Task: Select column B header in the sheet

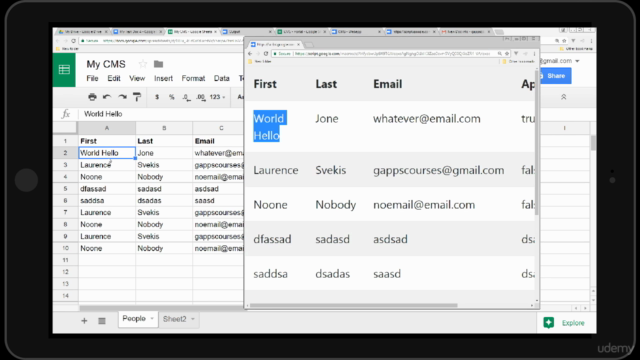Action: coord(164,128)
